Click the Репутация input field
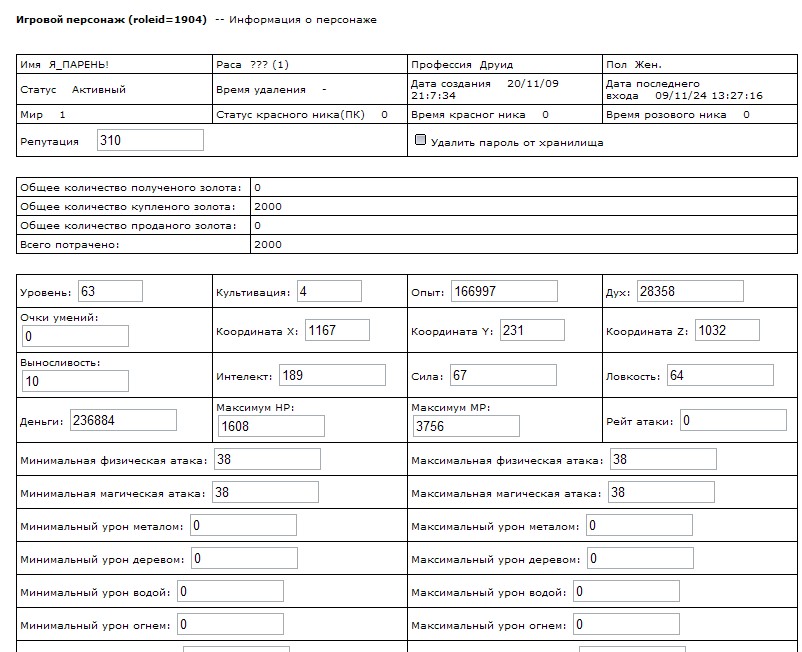 (x=150, y=141)
